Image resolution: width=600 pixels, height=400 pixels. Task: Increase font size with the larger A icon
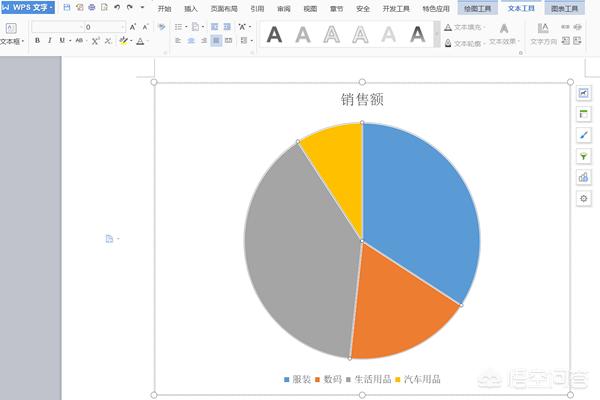tap(133, 27)
